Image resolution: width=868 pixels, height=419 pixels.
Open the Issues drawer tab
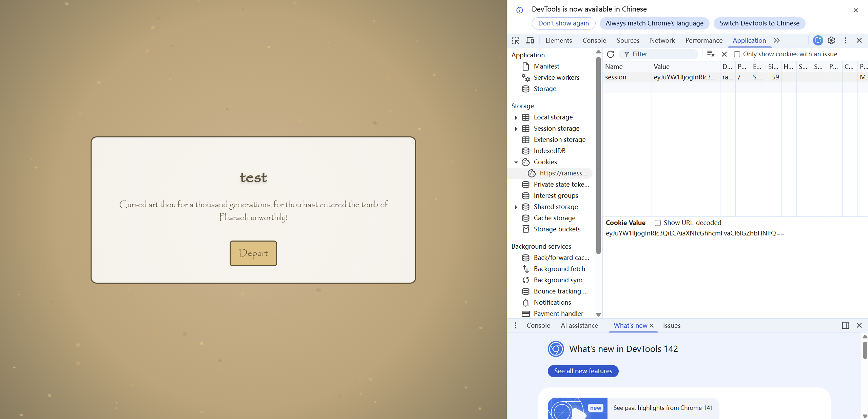671,325
